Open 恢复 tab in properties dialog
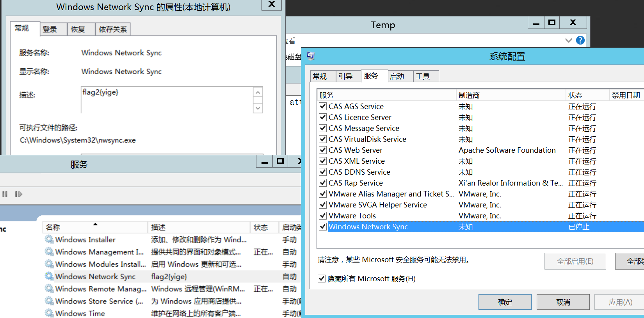The width and height of the screenshot is (644, 318). click(81, 29)
